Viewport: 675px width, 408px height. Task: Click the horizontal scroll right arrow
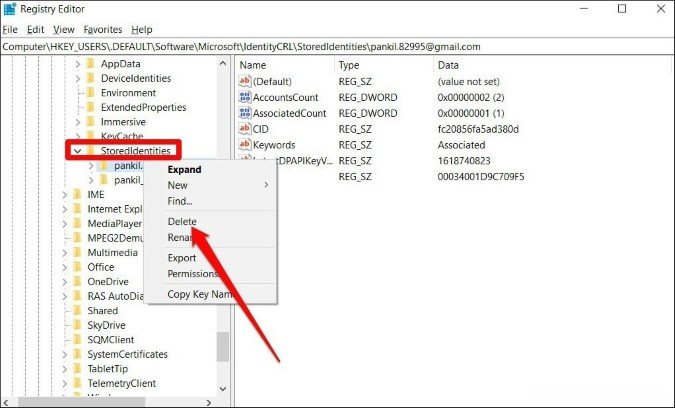pos(209,402)
